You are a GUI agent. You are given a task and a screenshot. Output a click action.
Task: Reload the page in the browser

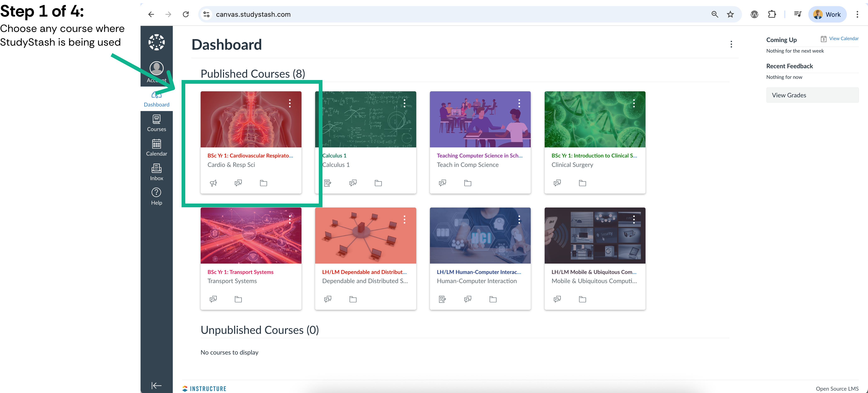coord(186,15)
